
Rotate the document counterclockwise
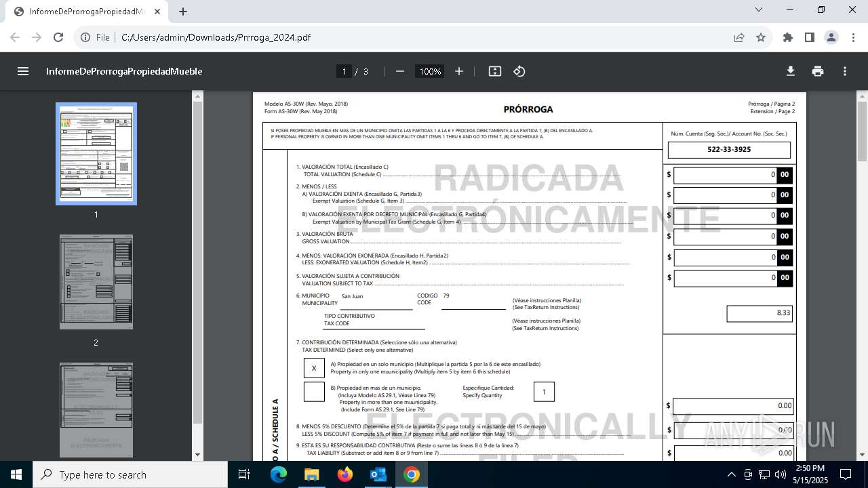(519, 71)
